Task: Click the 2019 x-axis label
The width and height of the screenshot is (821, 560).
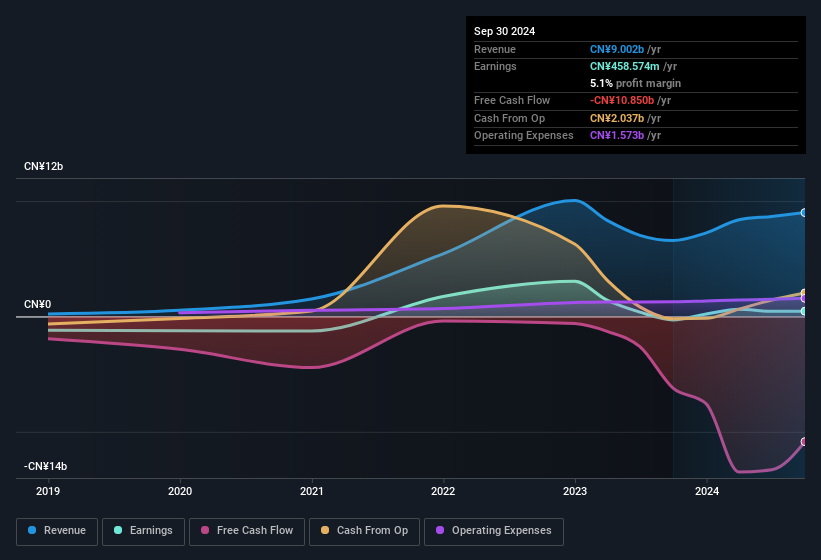Action: coord(48,491)
